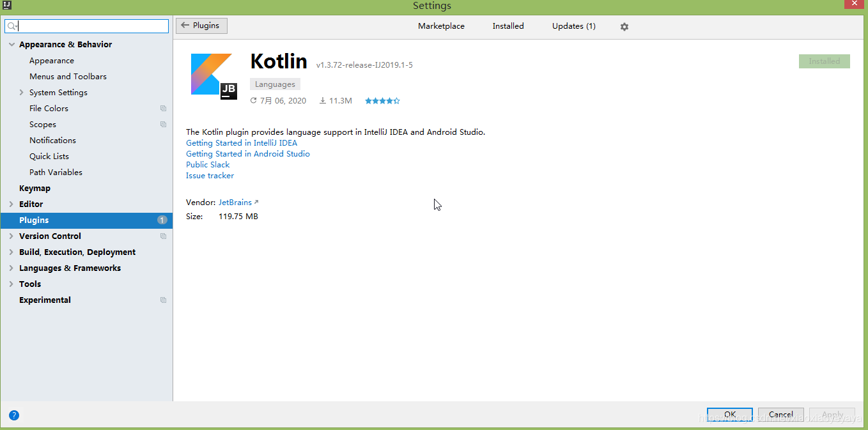Switch to the Marketplace tab
The width and height of the screenshot is (868, 430).
tap(441, 26)
